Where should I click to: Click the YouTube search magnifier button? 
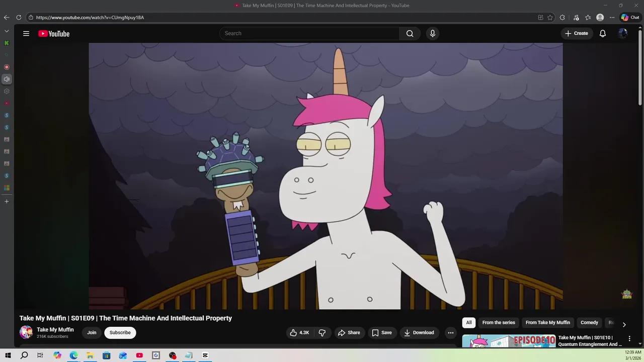(x=410, y=34)
